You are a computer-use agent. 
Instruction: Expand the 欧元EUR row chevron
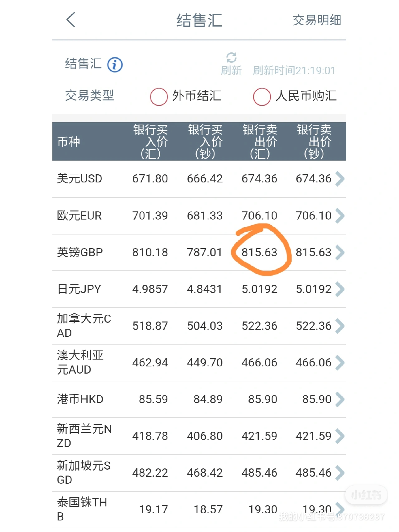340,215
